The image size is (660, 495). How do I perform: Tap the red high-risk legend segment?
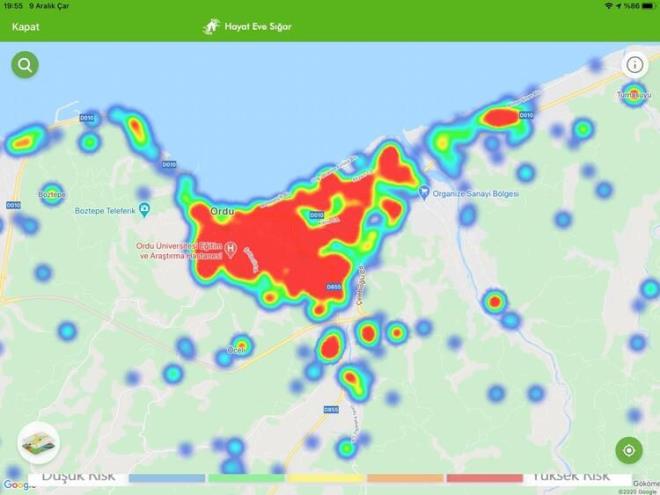click(485, 478)
